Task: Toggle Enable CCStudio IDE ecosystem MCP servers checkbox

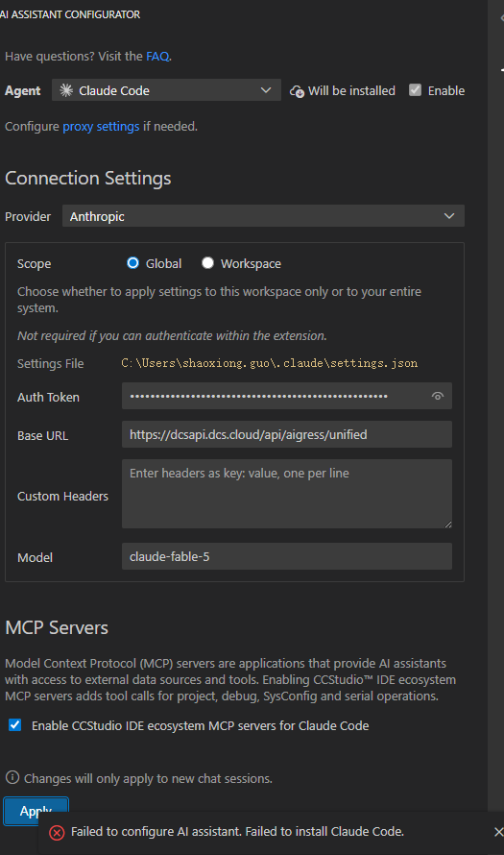Action: click(14, 725)
